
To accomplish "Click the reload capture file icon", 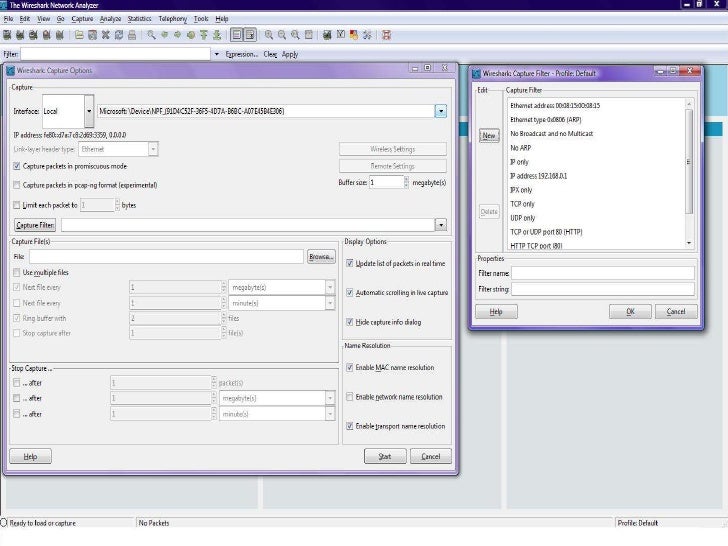I will (119, 35).
